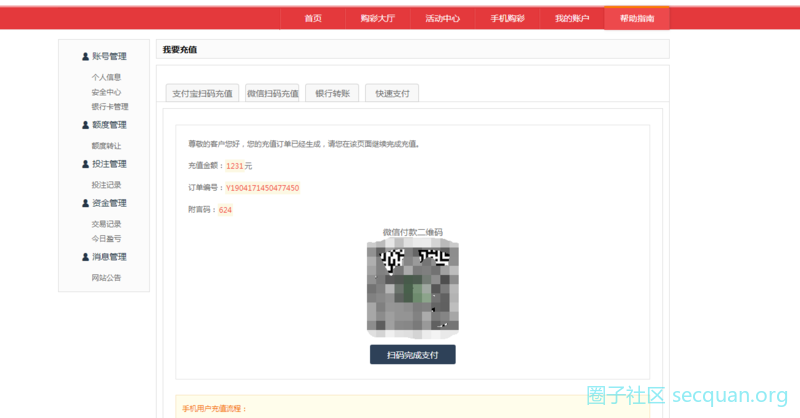The width and height of the screenshot is (800, 418).
Task: Click the 微信付款二维码 label
Action: click(413, 232)
